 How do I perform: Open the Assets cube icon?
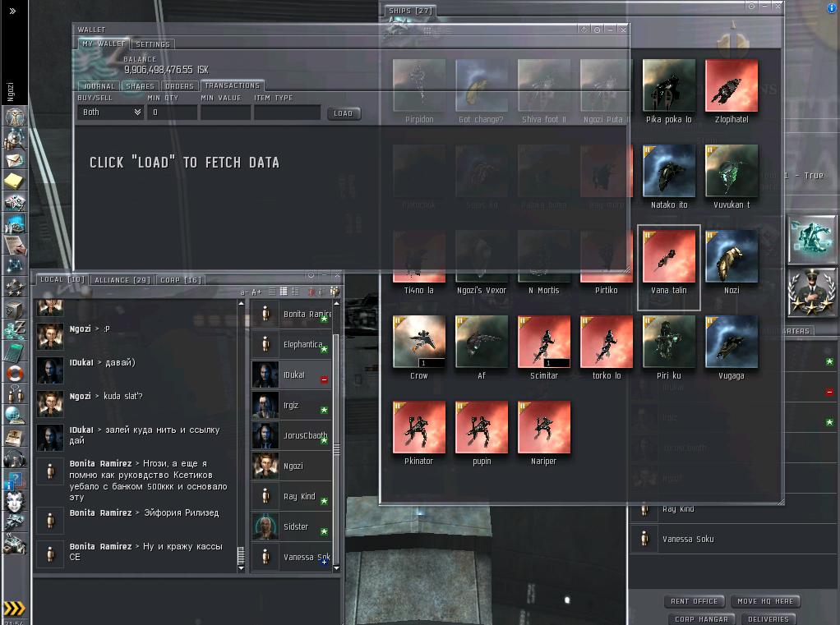15,308
